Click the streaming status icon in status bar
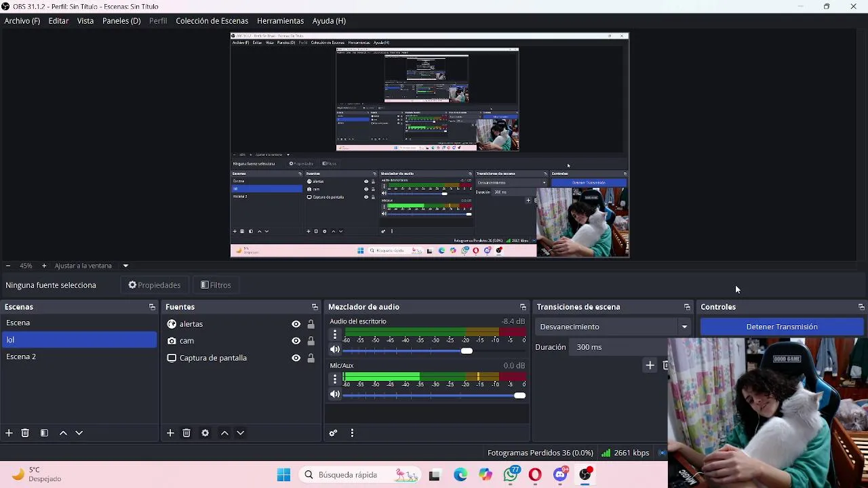The image size is (868, 488). click(x=663, y=453)
